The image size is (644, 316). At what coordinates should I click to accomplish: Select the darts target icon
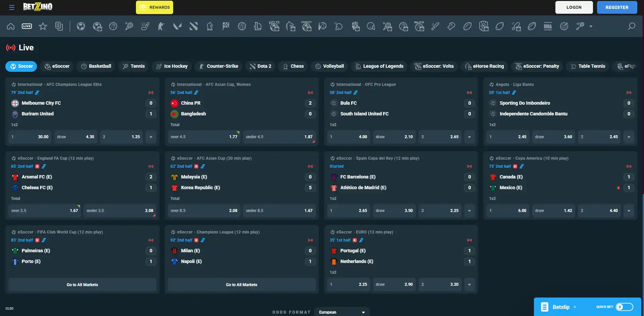coord(564,26)
